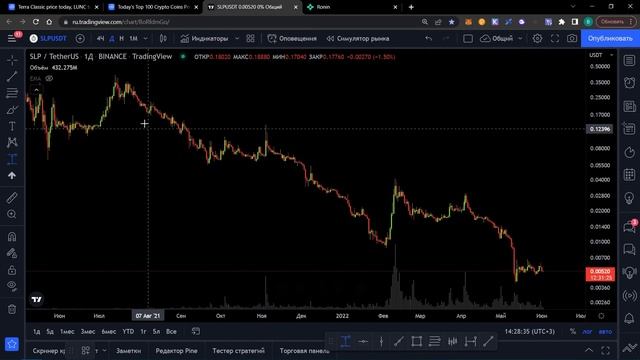
Task: Remove drawings with the trash icon
Action: pos(12,309)
